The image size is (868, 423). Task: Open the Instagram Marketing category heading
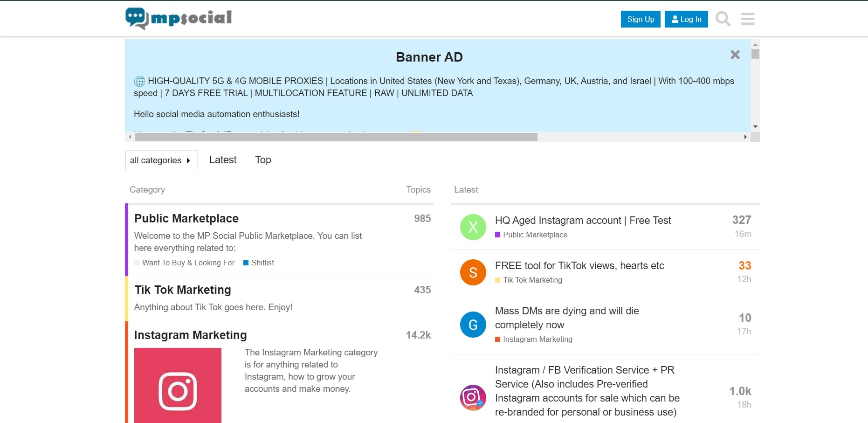point(190,335)
